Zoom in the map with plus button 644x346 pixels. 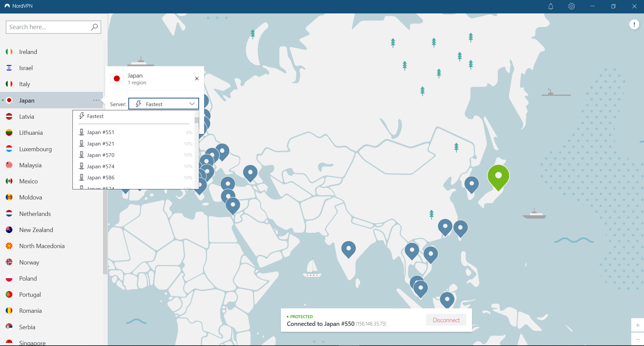click(x=638, y=325)
